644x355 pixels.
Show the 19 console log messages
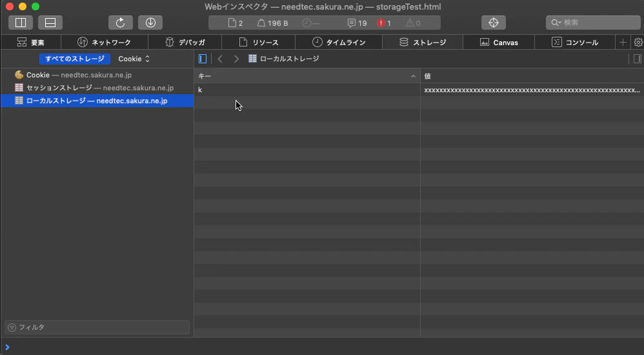pyautogui.click(x=357, y=23)
